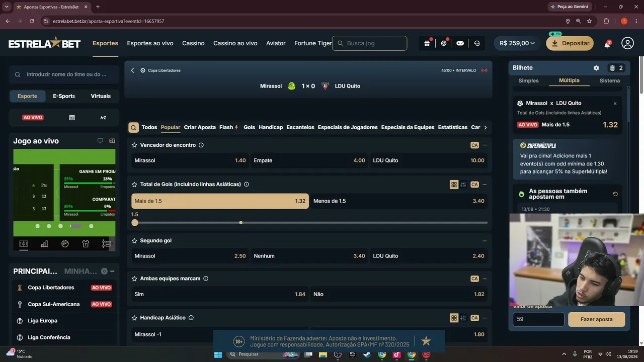
Task: Switch to the E-Sports tab
Action: tap(64, 96)
